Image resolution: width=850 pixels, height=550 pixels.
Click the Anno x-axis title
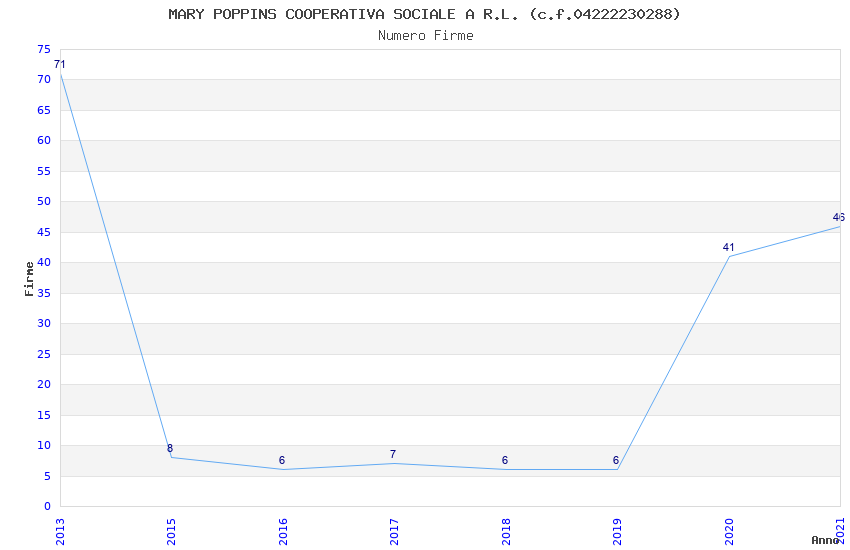825,540
